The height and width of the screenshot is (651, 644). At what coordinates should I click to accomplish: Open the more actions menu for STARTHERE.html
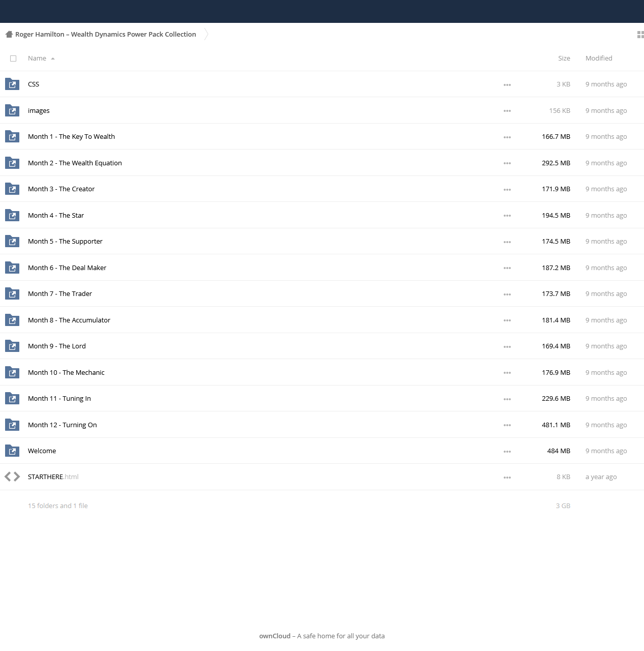[x=507, y=478]
